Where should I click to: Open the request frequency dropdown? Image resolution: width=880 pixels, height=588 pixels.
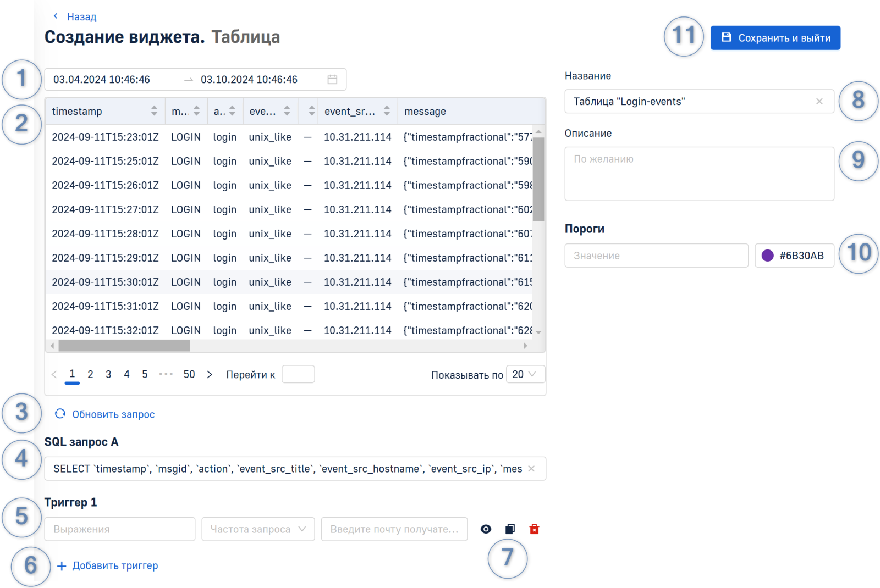point(258,529)
